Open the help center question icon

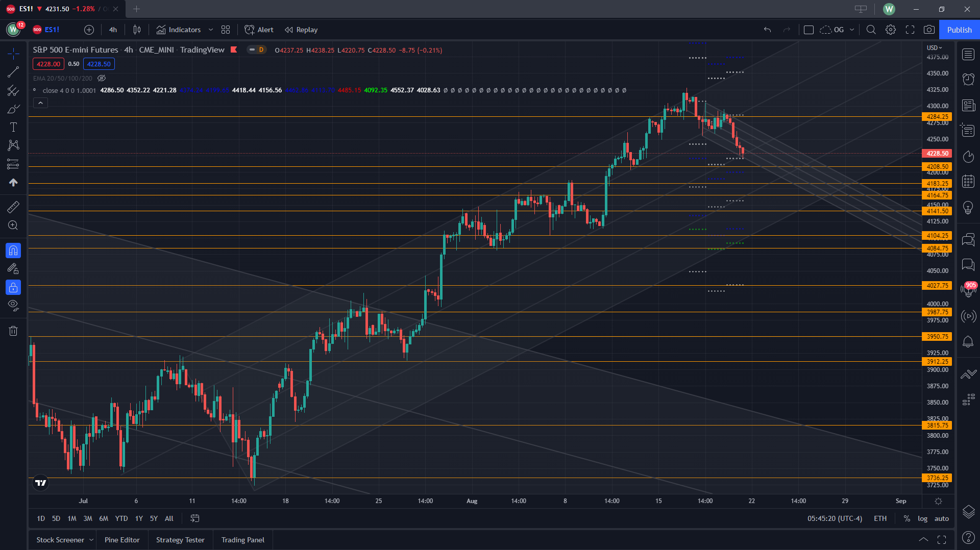[x=968, y=537]
